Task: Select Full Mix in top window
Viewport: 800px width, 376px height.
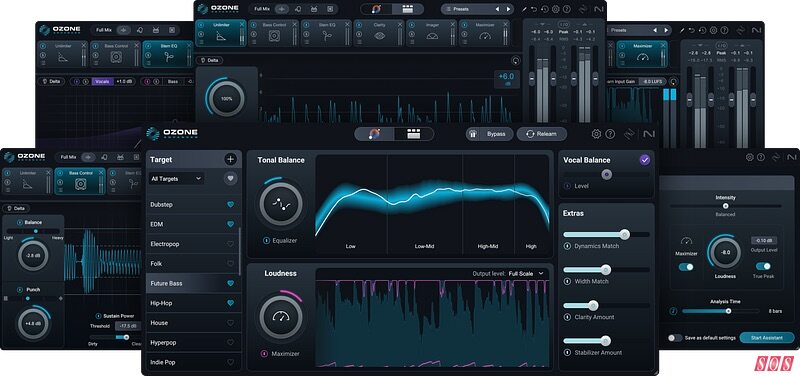Action: pos(262,9)
